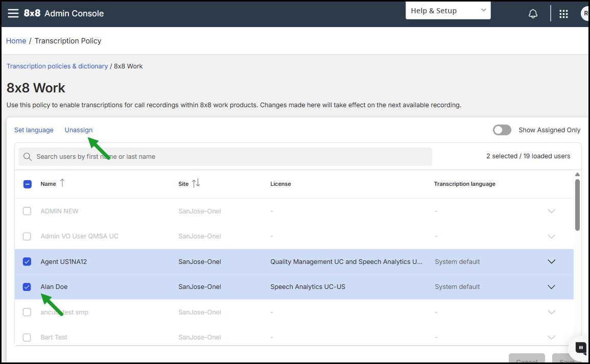Toggle Show Assigned Only switch
This screenshot has height=364, width=590.
point(502,130)
